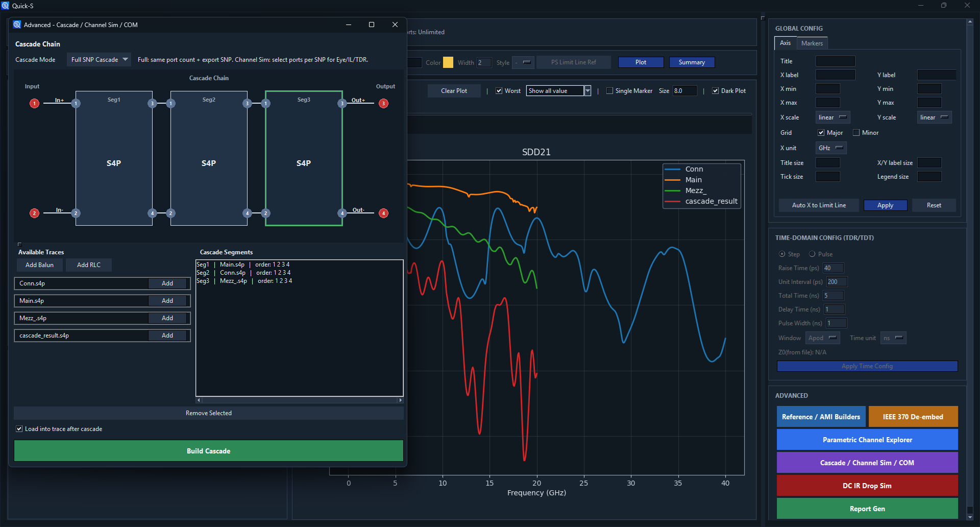
Task: Click the red output port 4 node
Action: pyautogui.click(x=383, y=213)
